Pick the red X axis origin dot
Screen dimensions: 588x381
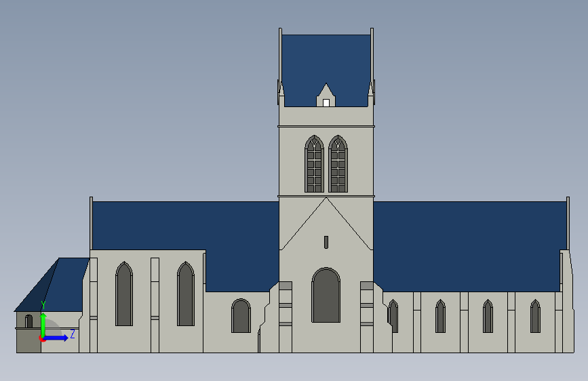coord(42,338)
